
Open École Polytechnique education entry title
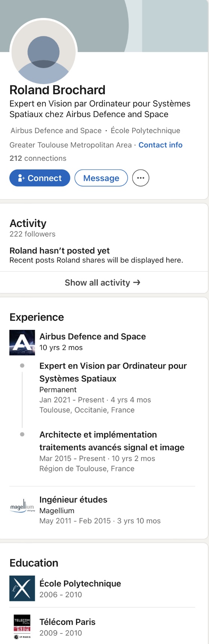[80, 584]
